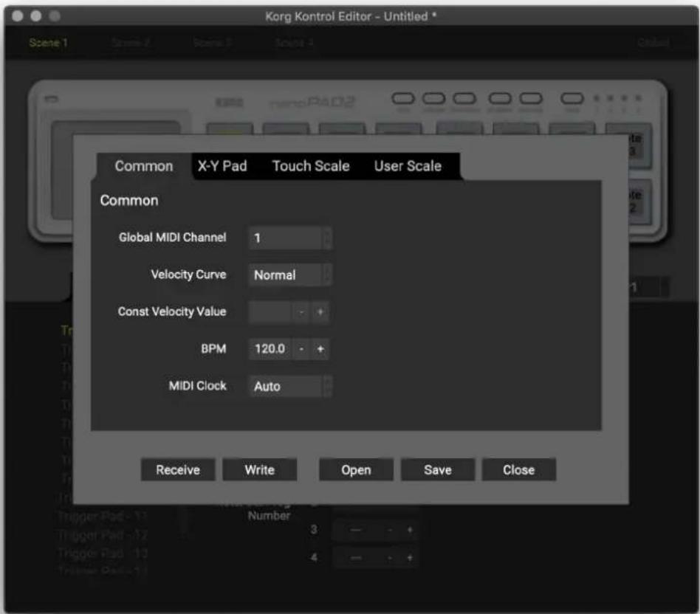The height and width of the screenshot is (614, 700).
Task: Click the Global MIDI Channel label
Action: click(x=172, y=237)
